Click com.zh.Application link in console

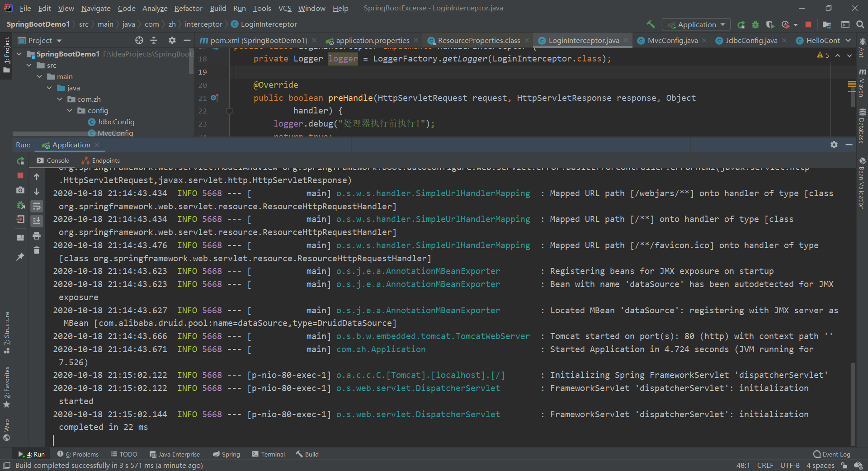point(381,349)
